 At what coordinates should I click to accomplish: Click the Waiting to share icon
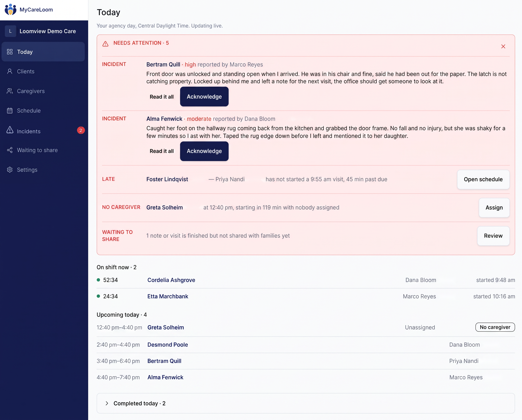[x=10, y=150]
